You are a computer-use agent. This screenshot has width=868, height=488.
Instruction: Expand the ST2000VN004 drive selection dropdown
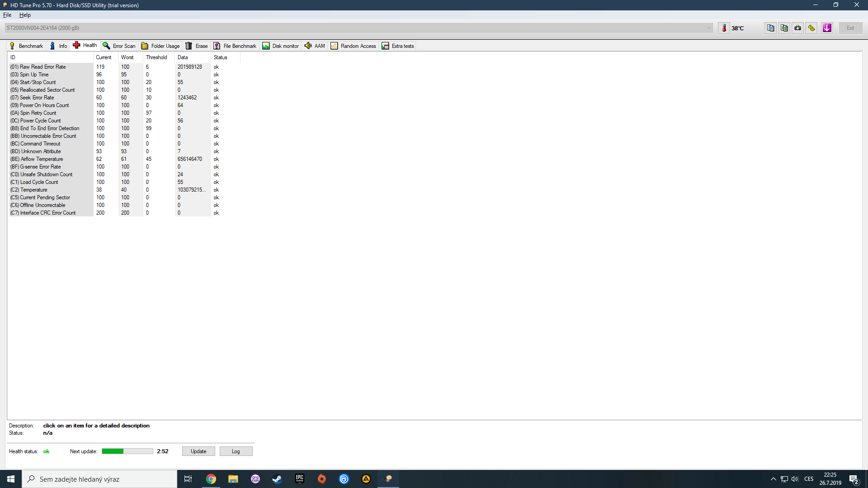tap(708, 28)
